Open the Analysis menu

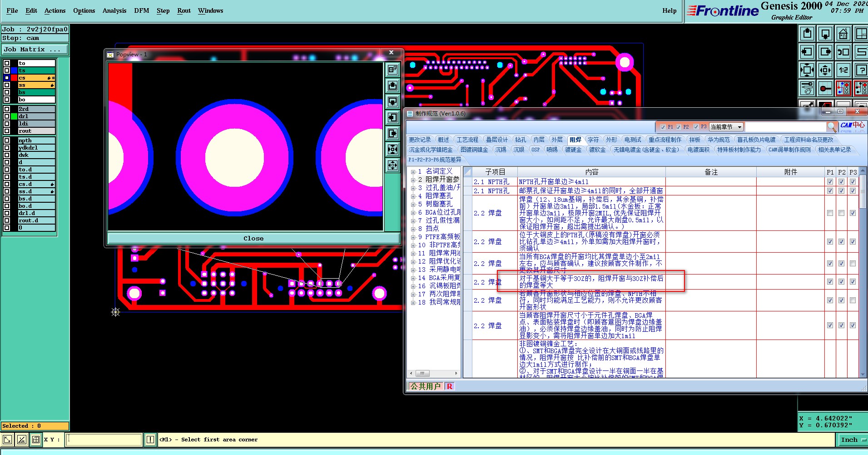[x=114, y=10]
